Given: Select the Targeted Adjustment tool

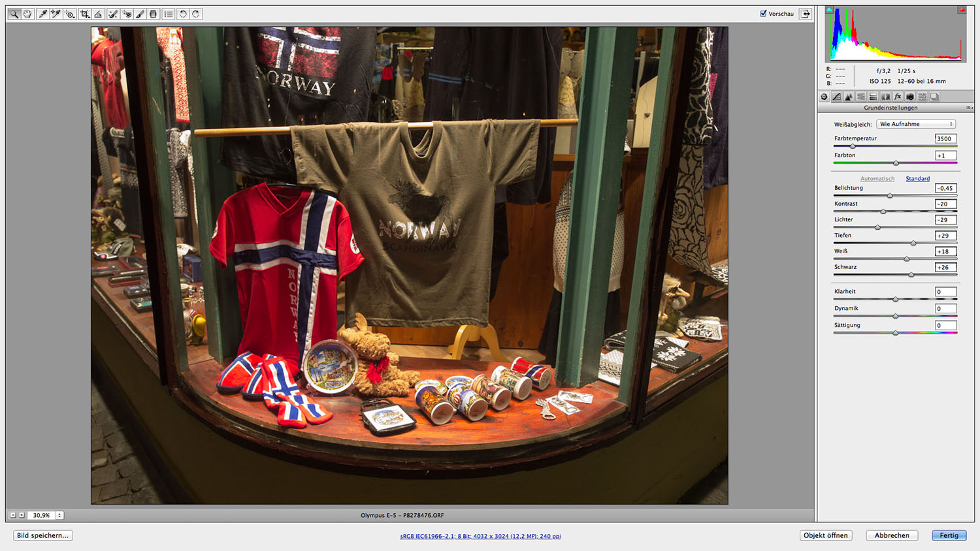Looking at the screenshot, I should point(70,14).
